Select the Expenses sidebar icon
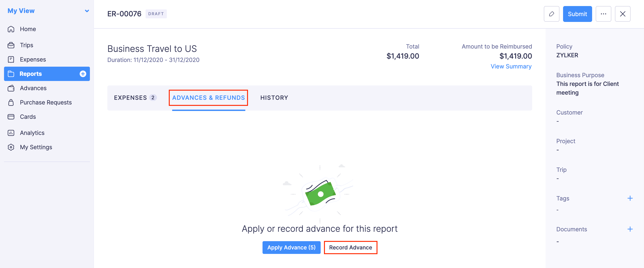The height and width of the screenshot is (268, 644). tap(11, 59)
